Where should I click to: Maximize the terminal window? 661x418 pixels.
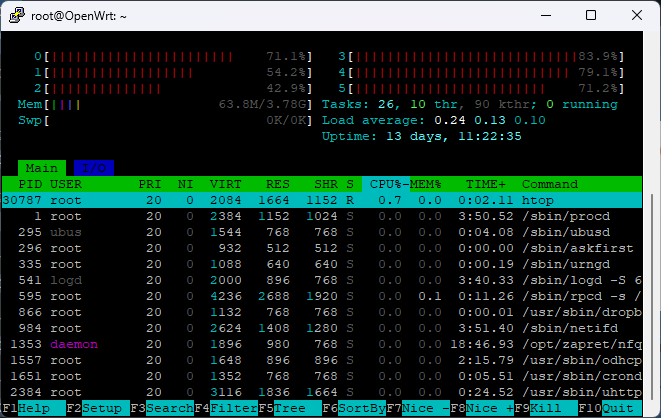coord(590,16)
